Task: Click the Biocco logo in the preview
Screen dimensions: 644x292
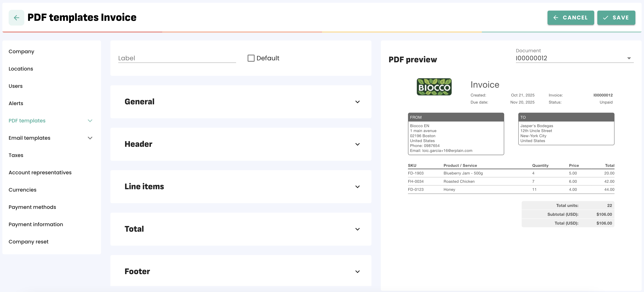Action: tap(434, 87)
